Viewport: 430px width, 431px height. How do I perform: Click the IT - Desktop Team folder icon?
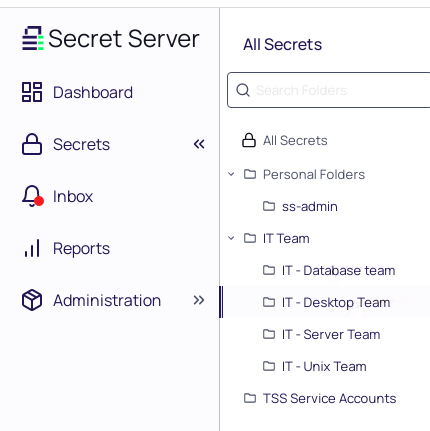(x=269, y=302)
